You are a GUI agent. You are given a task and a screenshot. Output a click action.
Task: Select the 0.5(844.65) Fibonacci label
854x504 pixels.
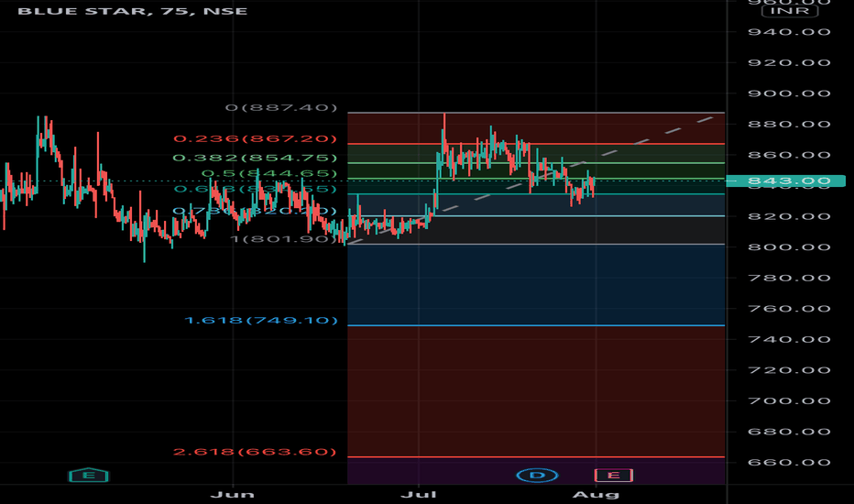(x=269, y=174)
